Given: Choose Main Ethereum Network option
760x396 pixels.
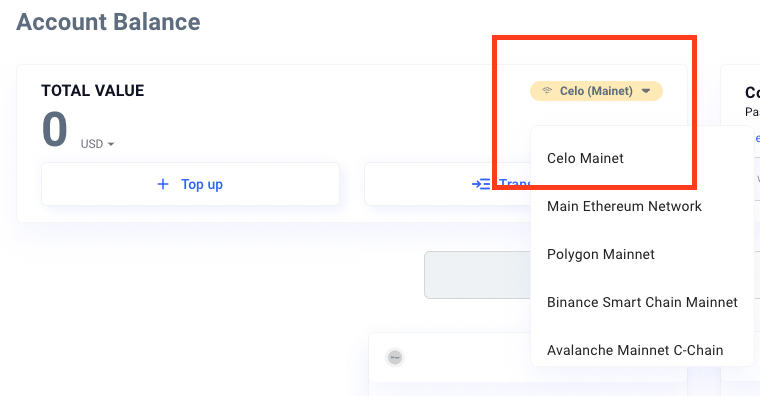Looking at the screenshot, I should [x=624, y=206].
